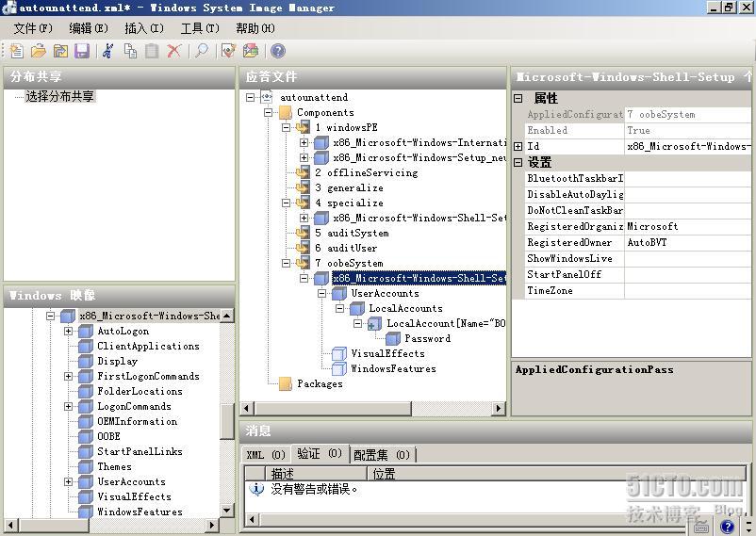Image resolution: width=756 pixels, height=536 pixels.
Task: Select VisualEffects under oobeSystem in answer file
Action: tap(388, 354)
